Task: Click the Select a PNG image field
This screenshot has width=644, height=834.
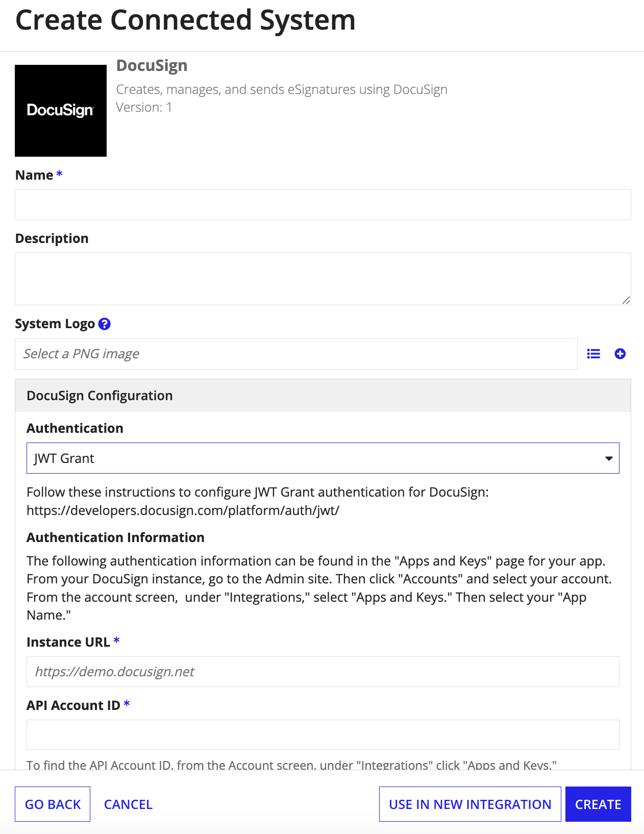Action: [296, 354]
